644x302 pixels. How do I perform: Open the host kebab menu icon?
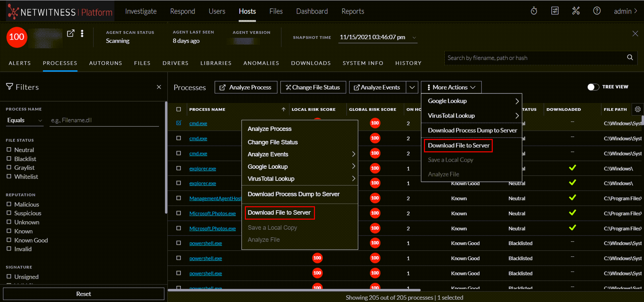(82, 33)
